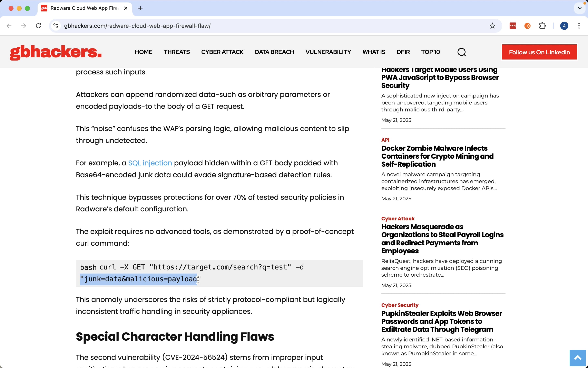Click Follow us On Linkedin button
This screenshot has width=588, height=368.
(539, 52)
